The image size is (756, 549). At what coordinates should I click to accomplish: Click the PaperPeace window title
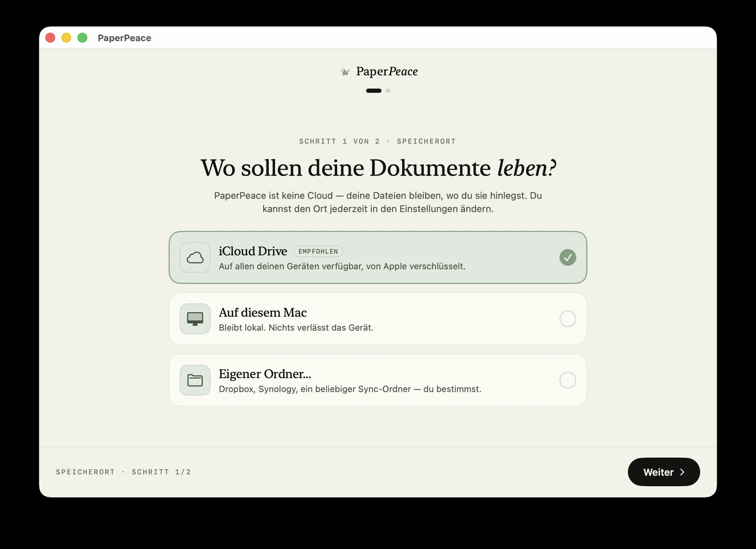[x=124, y=38]
